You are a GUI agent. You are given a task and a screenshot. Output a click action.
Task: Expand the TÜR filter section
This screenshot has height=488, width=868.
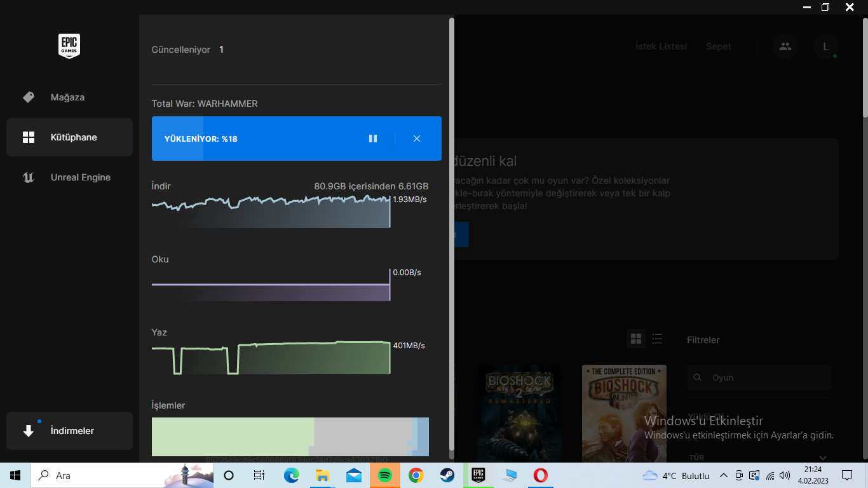(x=759, y=457)
